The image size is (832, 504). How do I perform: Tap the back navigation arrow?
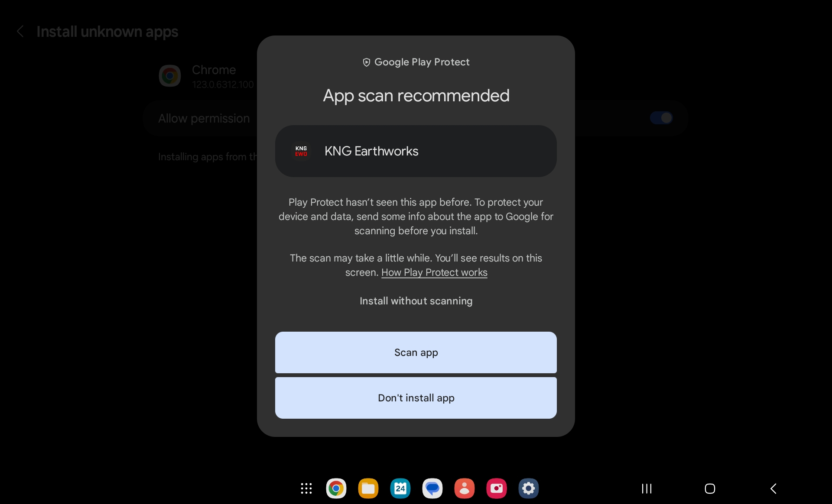(x=773, y=489)
